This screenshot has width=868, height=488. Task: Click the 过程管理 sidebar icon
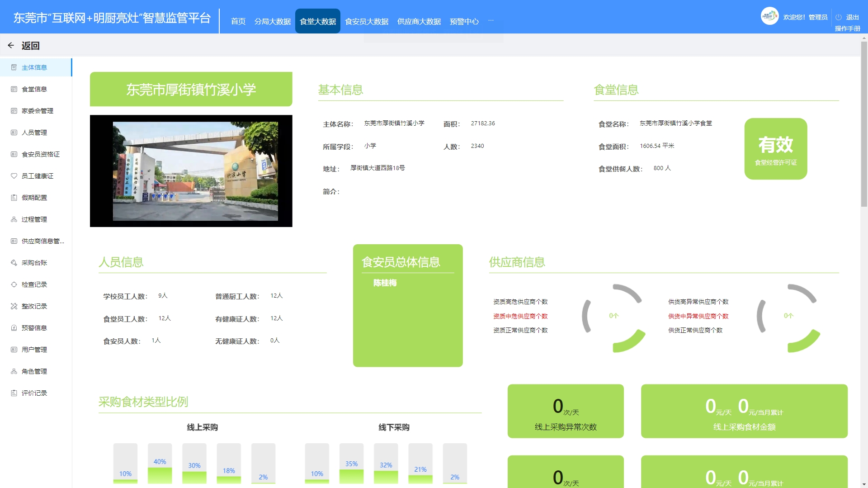pyautogui.click(x=14, y=219)
